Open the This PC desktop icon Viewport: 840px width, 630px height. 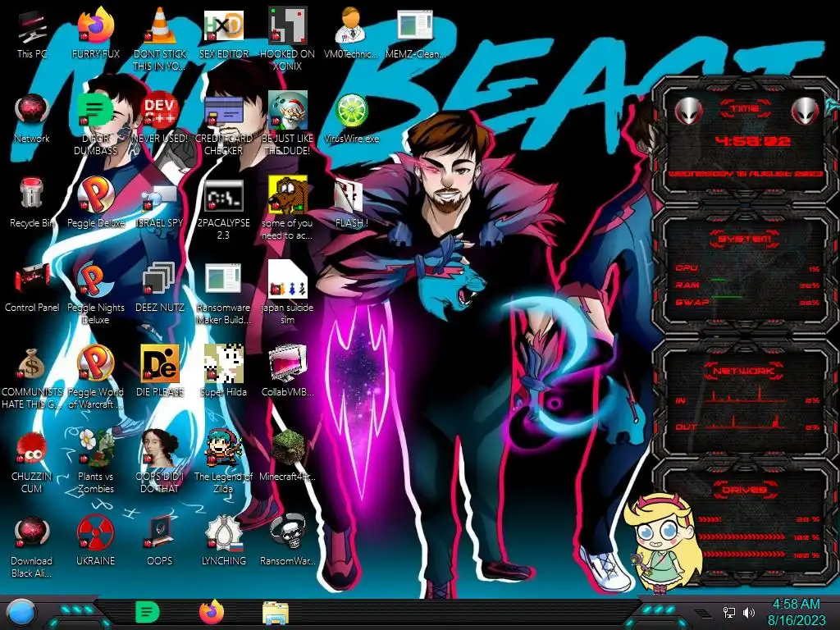click(x=32, y=27)
